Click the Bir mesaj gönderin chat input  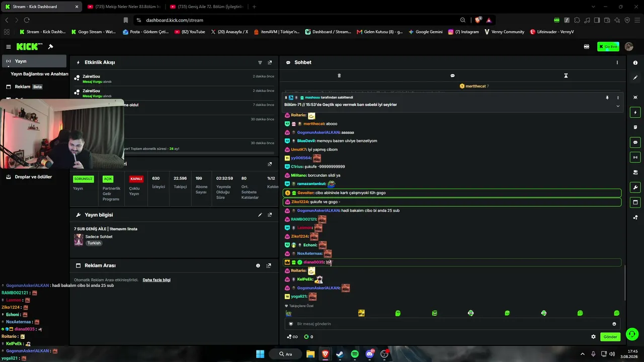pos(453,324)
